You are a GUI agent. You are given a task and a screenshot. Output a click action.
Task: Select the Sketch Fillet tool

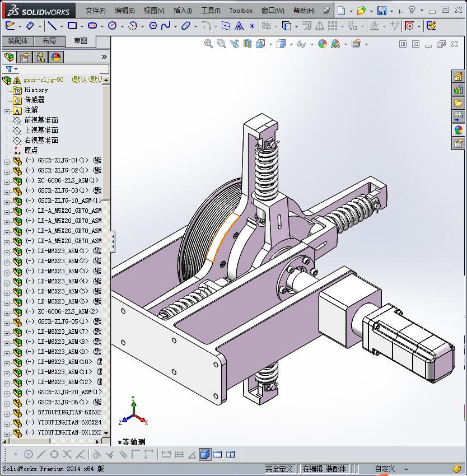[206, 26]
